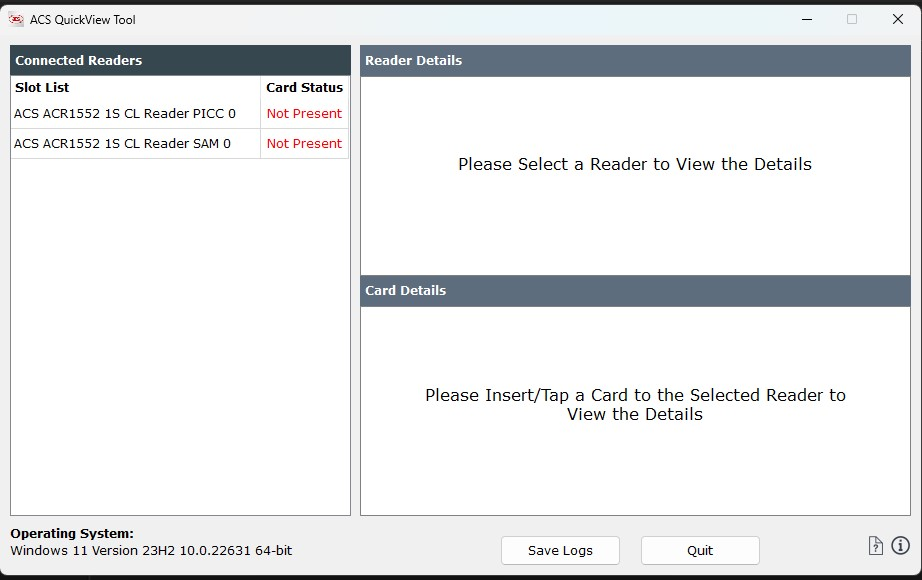Click the Card Details panel header
This screenshot has height=580, width=922.
(x=635, y=291)
